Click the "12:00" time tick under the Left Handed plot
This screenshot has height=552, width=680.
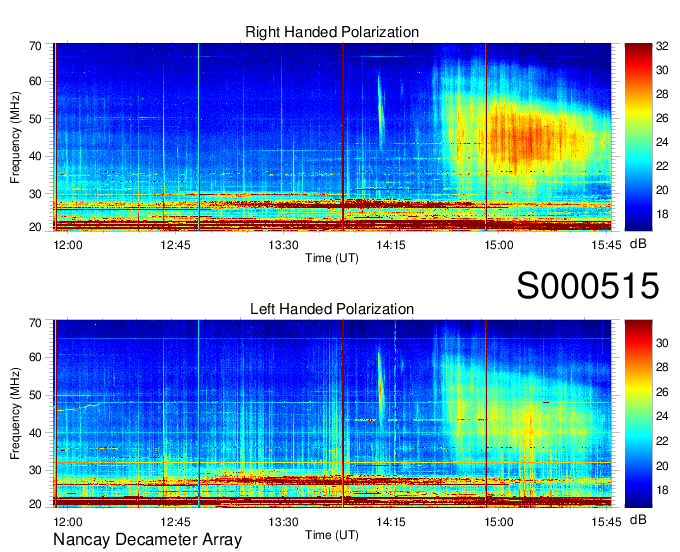[x=68, y=521]
